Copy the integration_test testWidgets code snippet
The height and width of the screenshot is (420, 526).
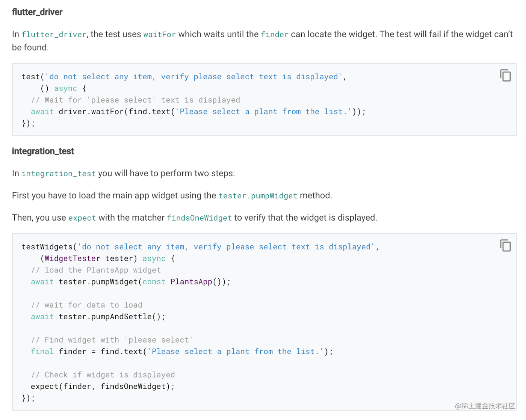click(x=505, y=246)
